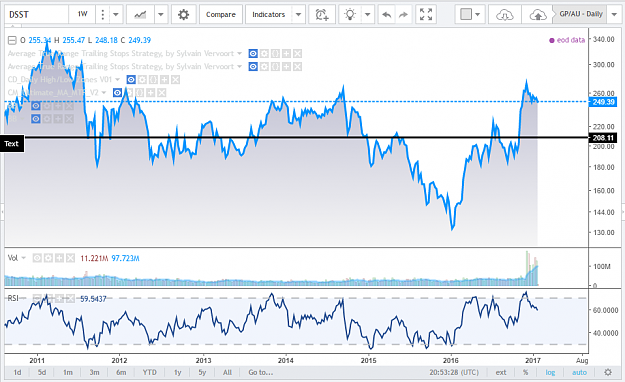Select the 3m time range
625x382 pixels.
pos(94,372)
